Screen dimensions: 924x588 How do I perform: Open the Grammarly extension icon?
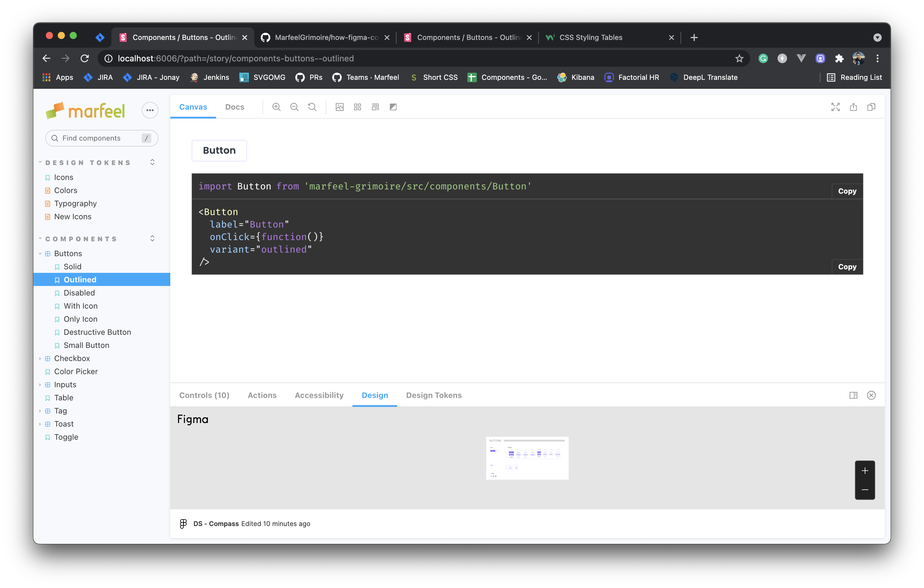coord(763,58)
